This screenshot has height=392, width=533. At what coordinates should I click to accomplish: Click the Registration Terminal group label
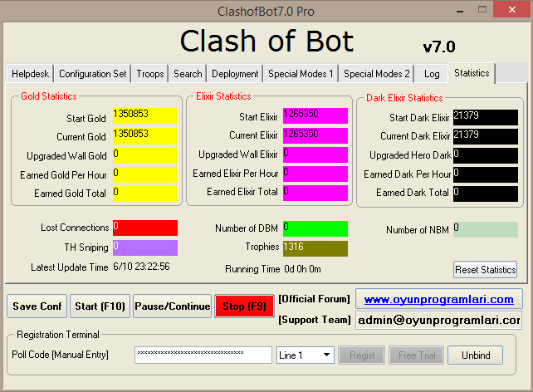pos(58,335)
